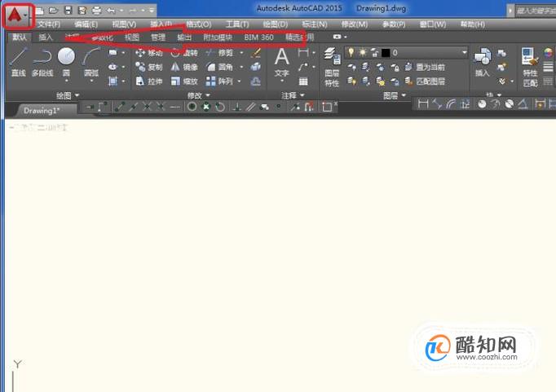The height and width of the screenshot is (392, 556).
Task: Click the 阵列 array tool
Action: [x=219, y=81]
